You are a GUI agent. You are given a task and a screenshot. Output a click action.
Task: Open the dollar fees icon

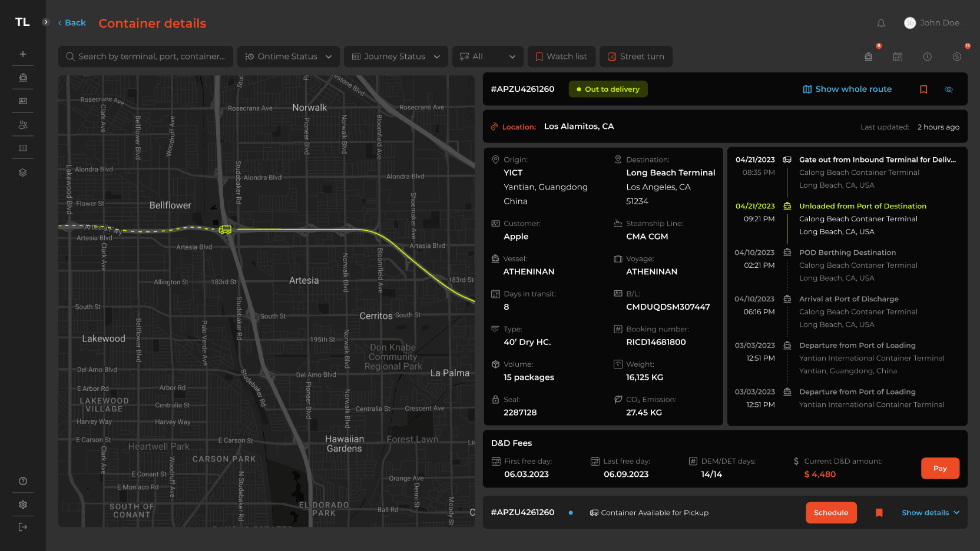957,57
